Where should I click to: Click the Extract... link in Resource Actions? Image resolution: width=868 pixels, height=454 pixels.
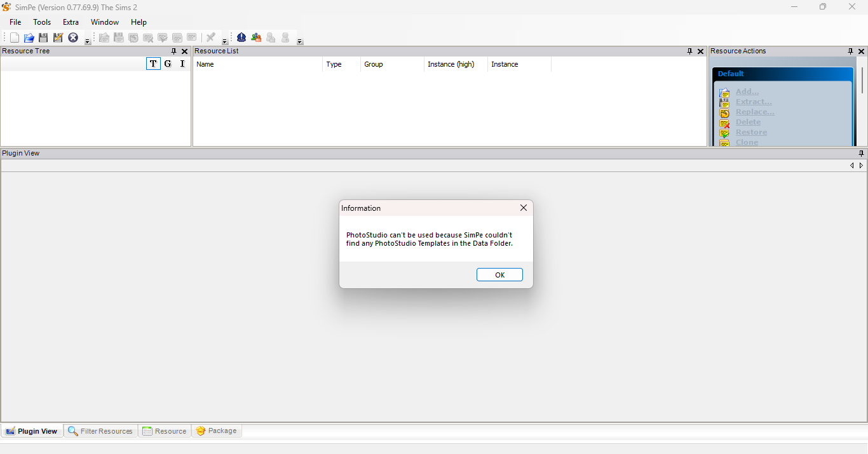754,102
